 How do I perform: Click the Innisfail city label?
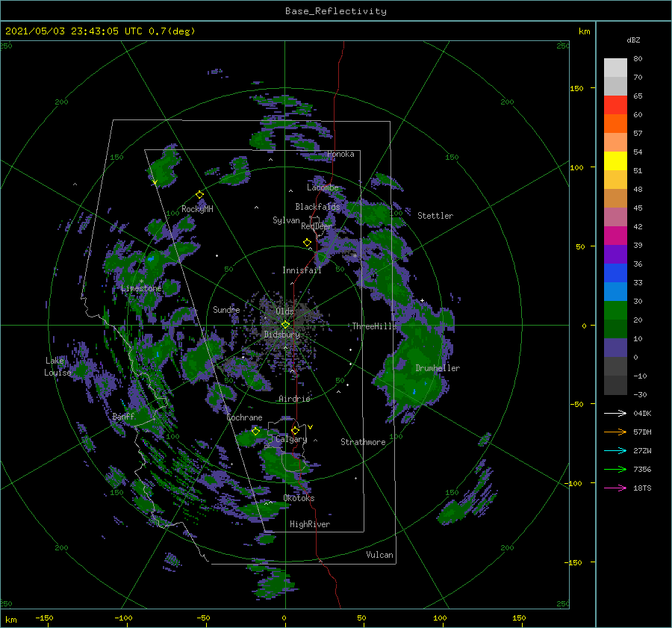302,270
